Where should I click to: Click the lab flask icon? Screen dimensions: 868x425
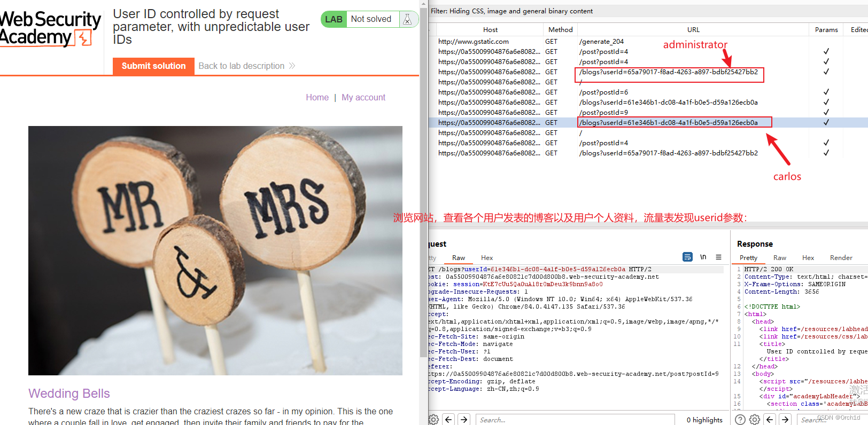[x=407, y=19]
